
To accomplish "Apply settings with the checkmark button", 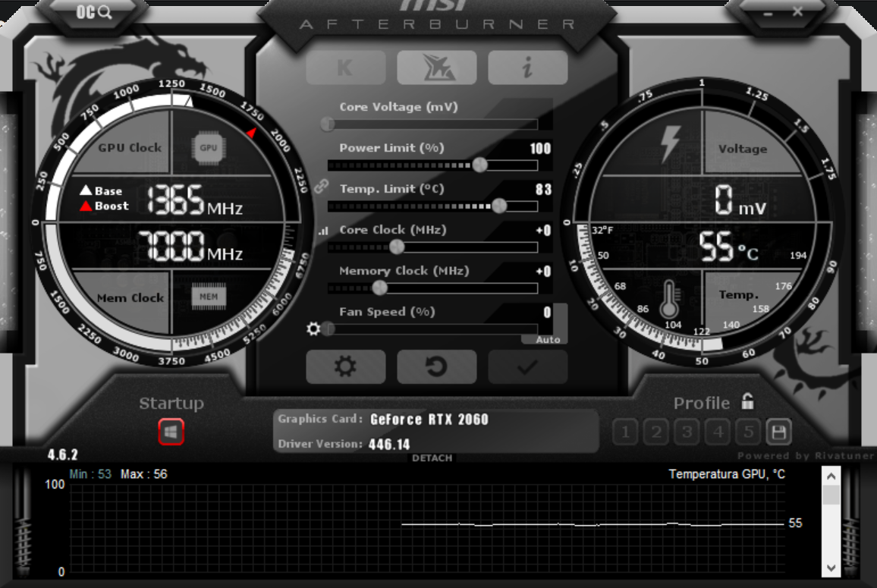I will (527, 366).
